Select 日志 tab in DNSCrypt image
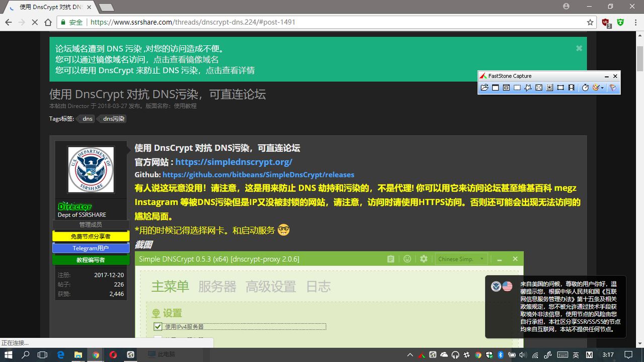This screenshot has height=362, width=644. pos(318,287)
